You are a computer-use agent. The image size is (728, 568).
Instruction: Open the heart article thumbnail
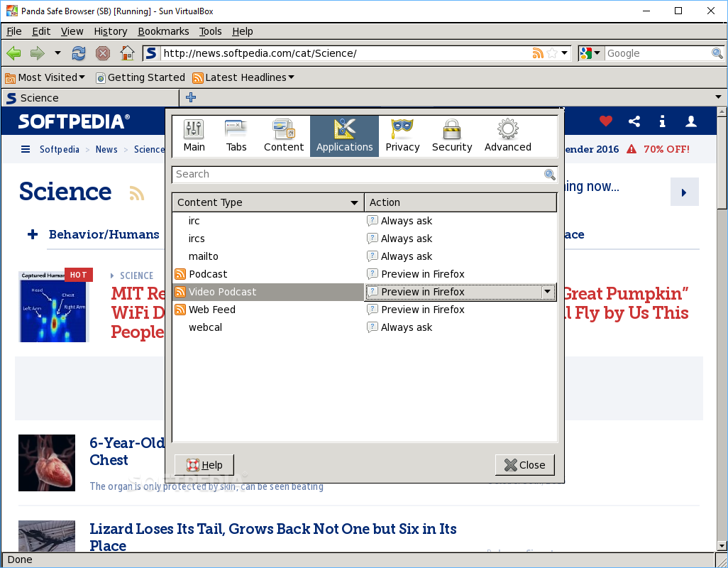click(x=46, y=463)
